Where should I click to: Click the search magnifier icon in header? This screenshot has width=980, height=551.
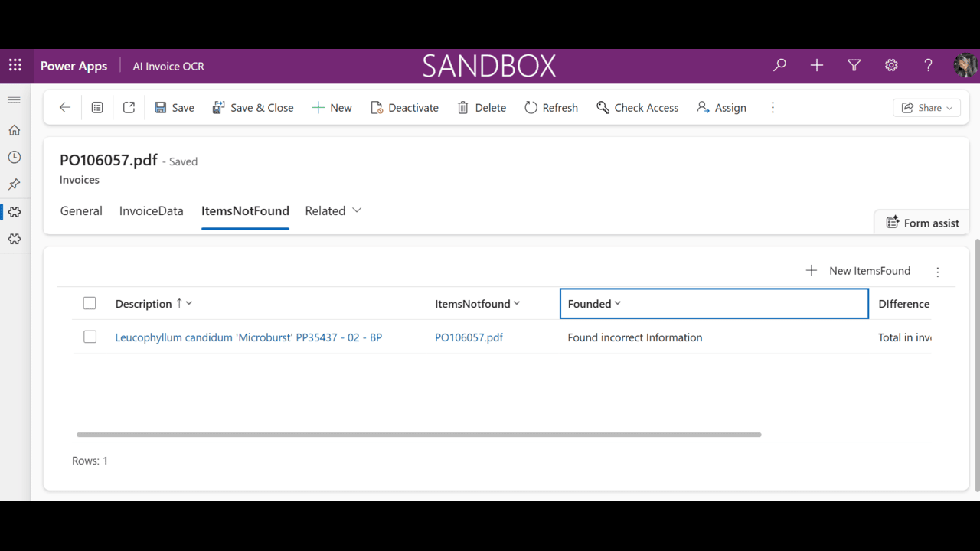coord(779,66)
